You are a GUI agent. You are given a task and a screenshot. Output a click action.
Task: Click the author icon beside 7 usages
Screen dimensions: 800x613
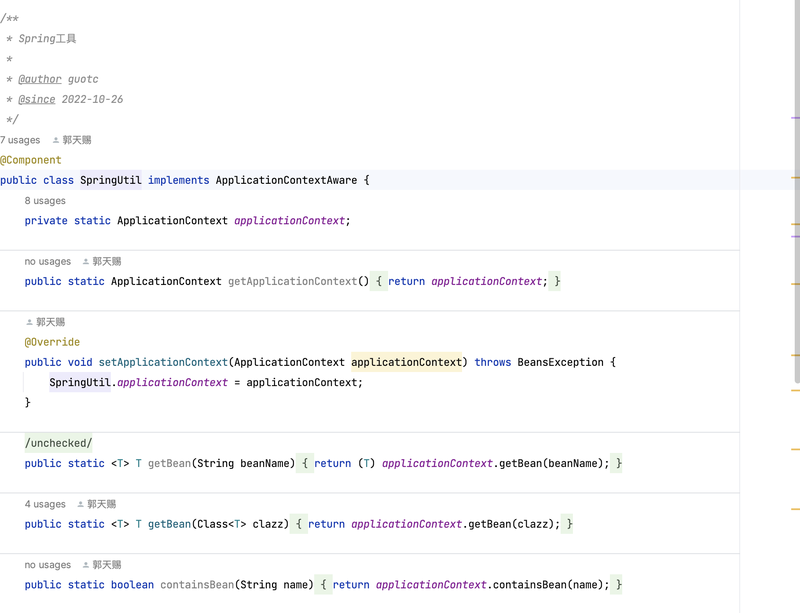(56, 140)
